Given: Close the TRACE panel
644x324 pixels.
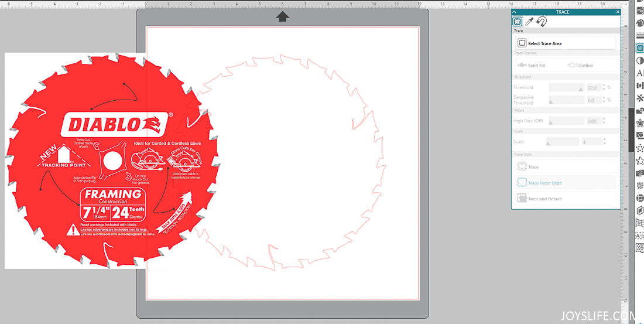Looking at the screenshot, I should (x=618, y=12).
